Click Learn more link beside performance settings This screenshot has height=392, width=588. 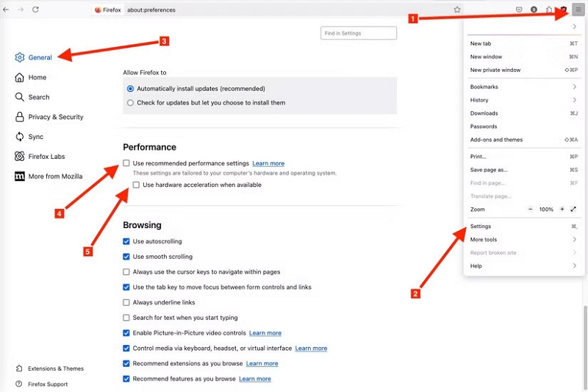268,163
